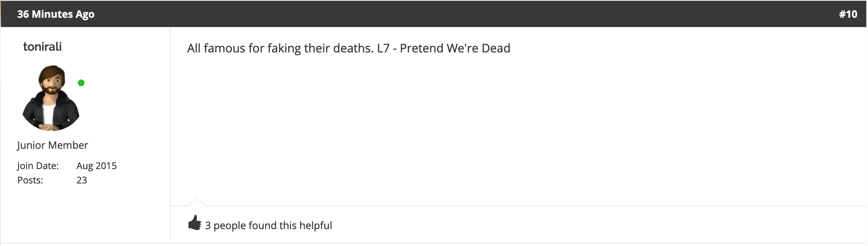Click the Posts label

30,180
